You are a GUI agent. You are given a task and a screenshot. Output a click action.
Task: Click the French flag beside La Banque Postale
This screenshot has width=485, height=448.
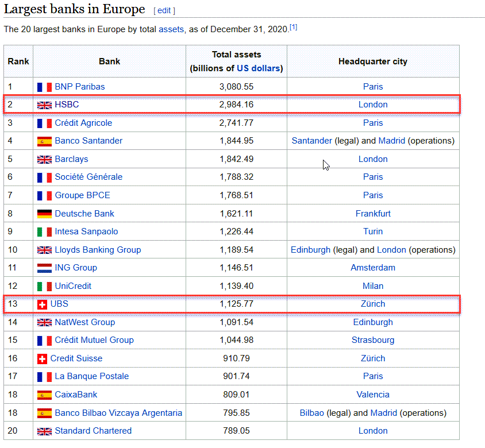[44, 377]
